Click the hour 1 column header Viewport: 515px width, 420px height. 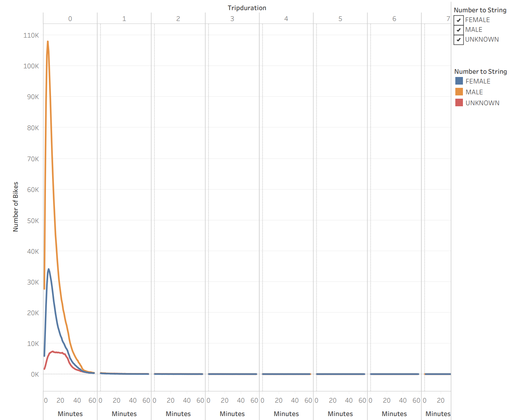[124, 19]
